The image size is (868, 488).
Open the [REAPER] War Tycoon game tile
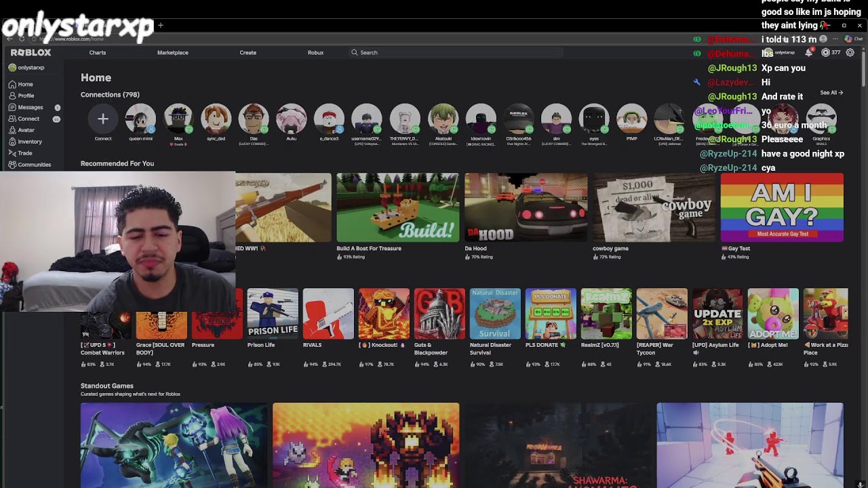tap(662, 314)
